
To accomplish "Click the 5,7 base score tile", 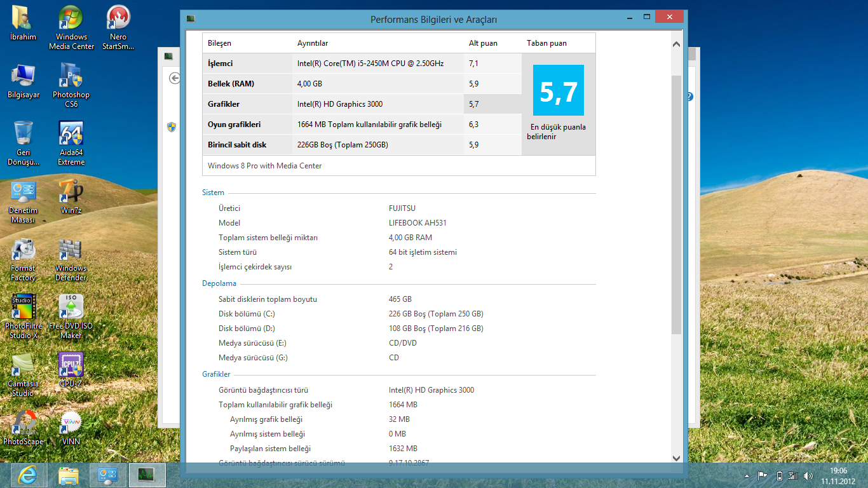I will tap(559, 90).
